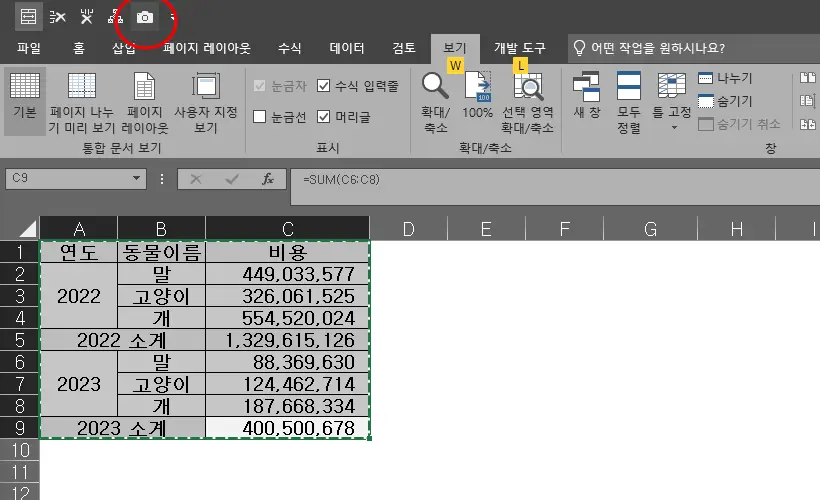This screenshot has height=500, width=820.
Task: Click the 'Tell me' search box
Action: (x=693, y=48)
